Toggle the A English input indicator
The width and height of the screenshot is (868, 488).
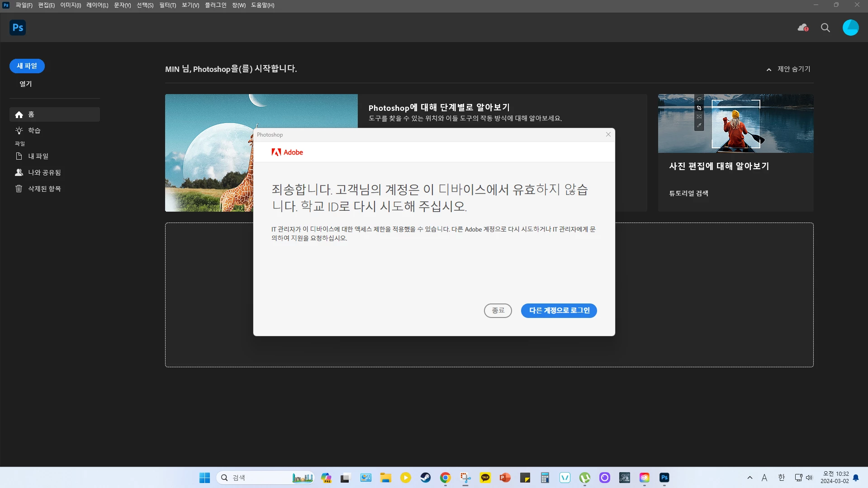coord(764,478)
